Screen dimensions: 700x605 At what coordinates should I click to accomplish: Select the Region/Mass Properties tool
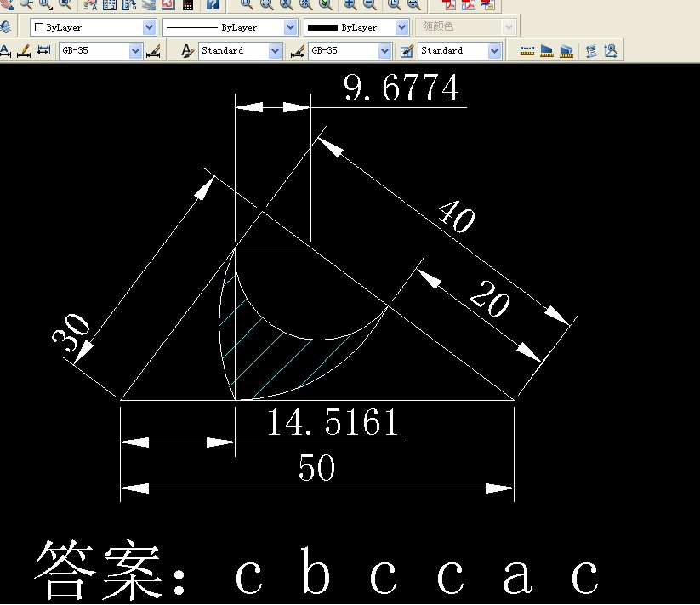pyautogui.click(x=566, y=51)
